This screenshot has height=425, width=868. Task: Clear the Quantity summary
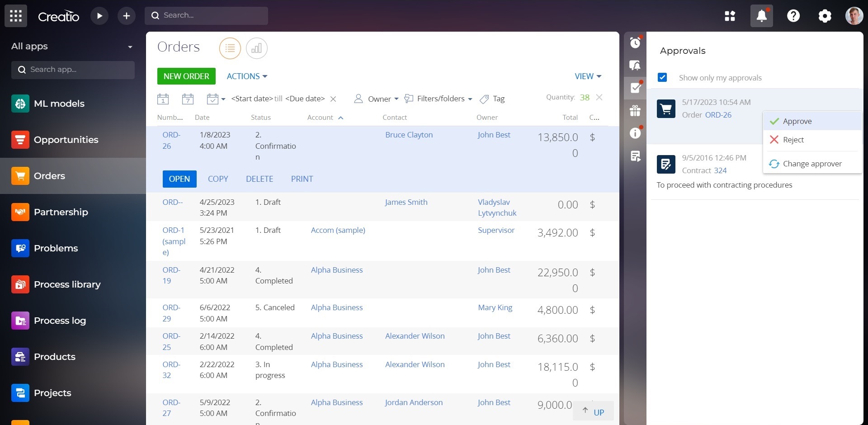coord(599,97)
